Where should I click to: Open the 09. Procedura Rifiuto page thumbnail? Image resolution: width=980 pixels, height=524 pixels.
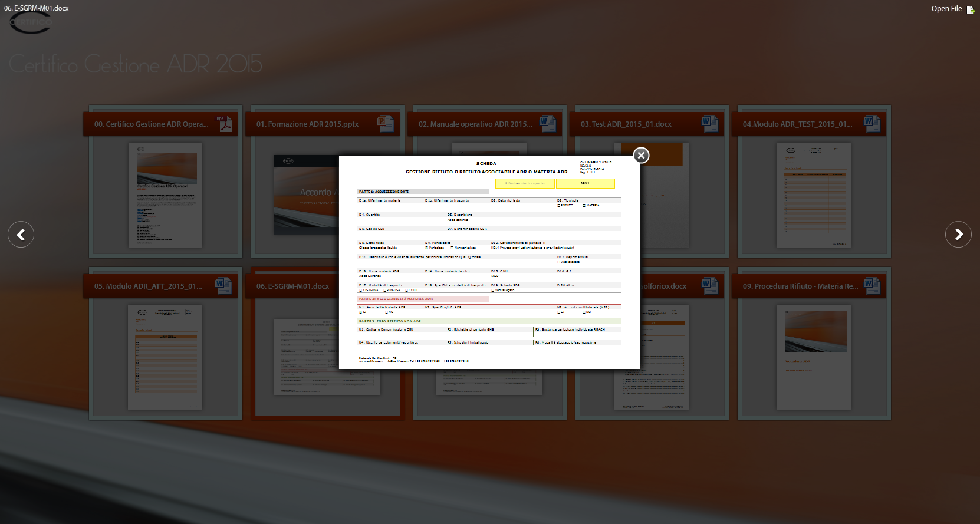pyautogui.click(x=814, y=357)
